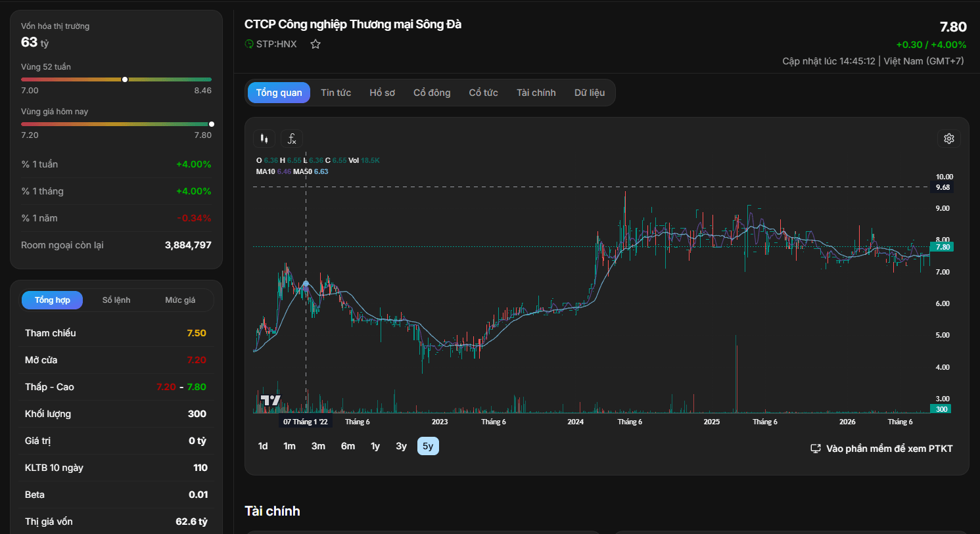Set chart range to 6m
Screen dimensions: 980x534
pos(348,446)
